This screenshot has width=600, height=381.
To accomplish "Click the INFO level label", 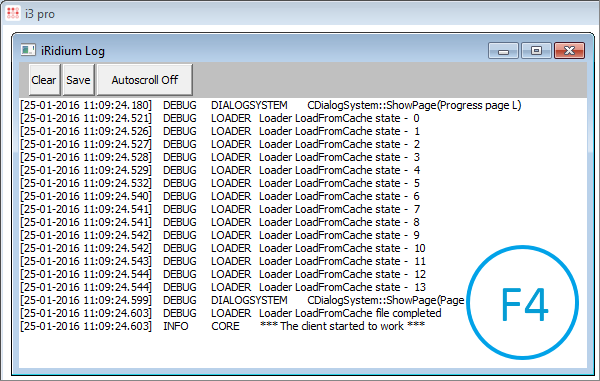I will (x=176, y=326).
